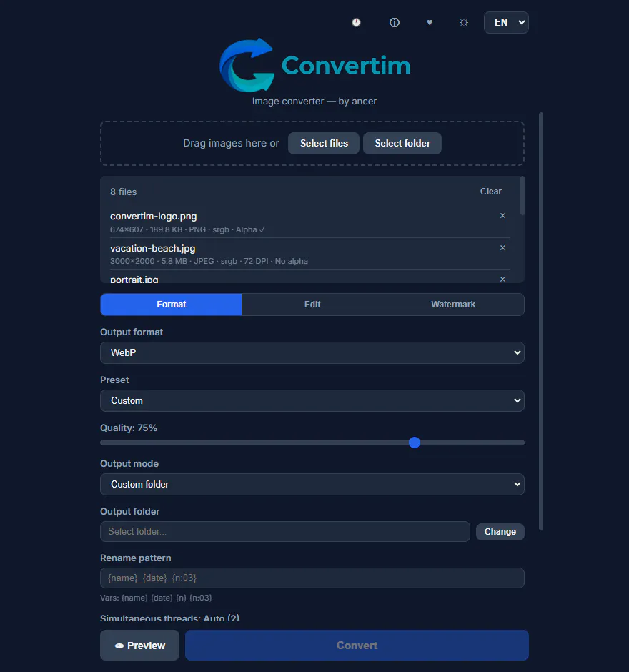Select the vacation-beach.jpg file name
The height and width of the screenshot is (672, 629).
coord(152,249)
